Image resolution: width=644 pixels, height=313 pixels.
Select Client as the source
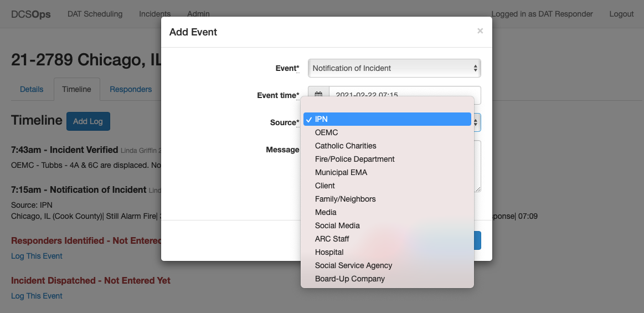tap(387, 186)
